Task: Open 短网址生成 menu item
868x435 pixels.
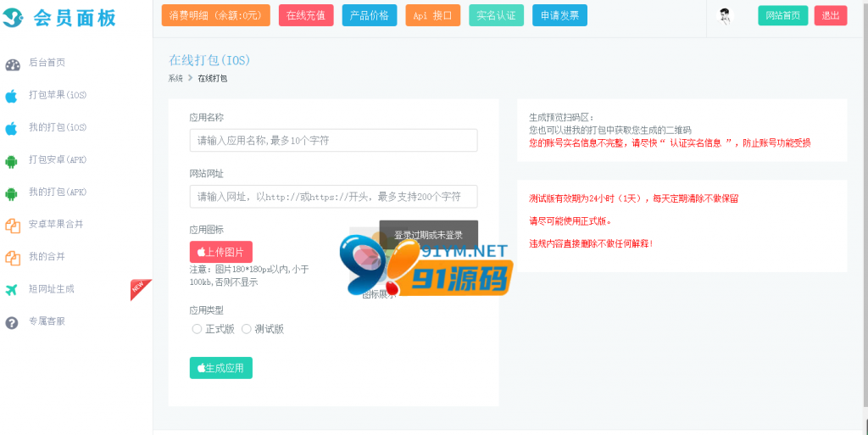Action: point(52,288)
